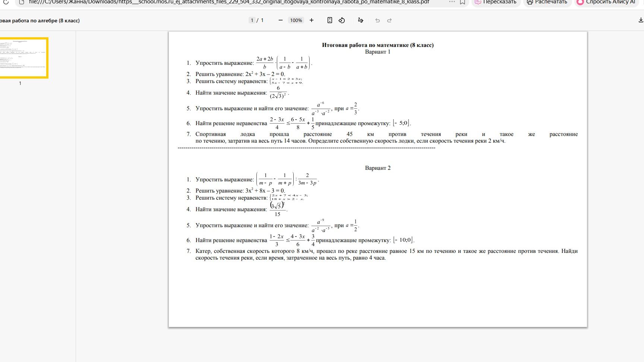This screenshot has width=644, height=362.
Task: Rotate the PDF page
Action: point(342,20)
